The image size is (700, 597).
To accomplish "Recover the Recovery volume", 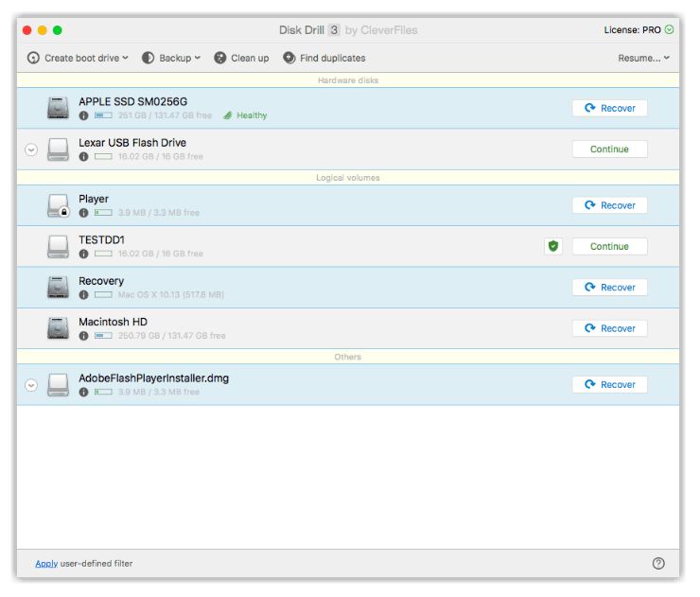I will [610, 287].
